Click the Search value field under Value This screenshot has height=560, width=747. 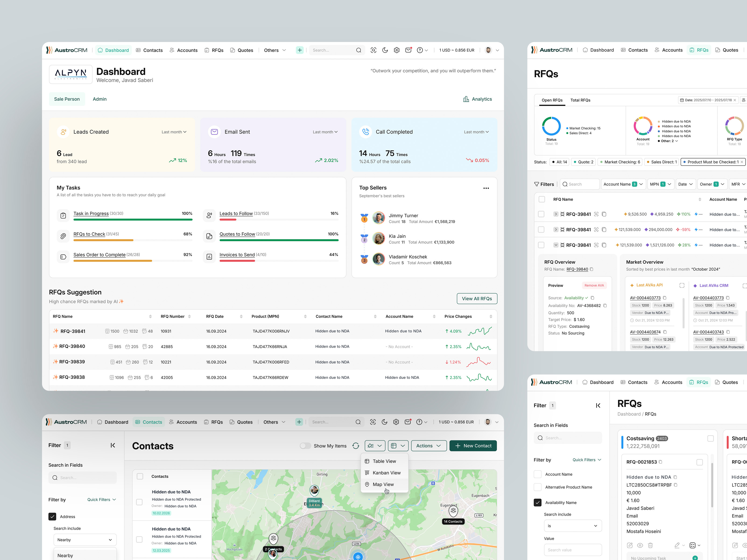point(573,550)
